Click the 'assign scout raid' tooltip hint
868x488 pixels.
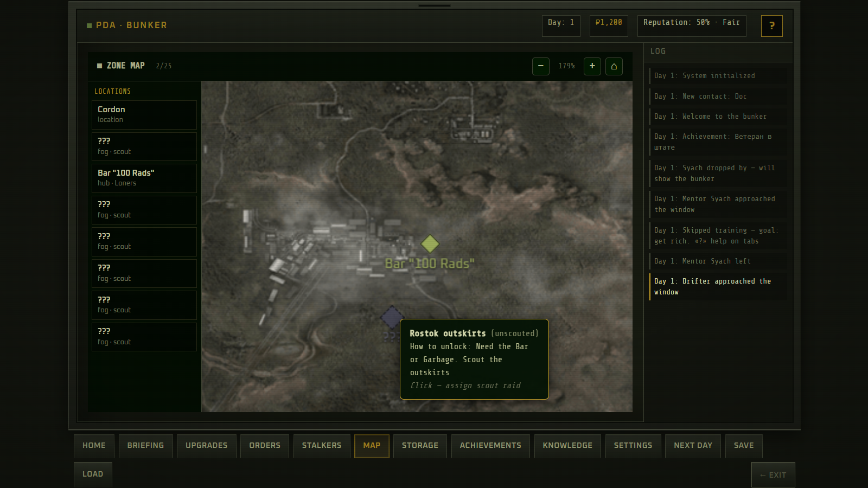[465, 386]
